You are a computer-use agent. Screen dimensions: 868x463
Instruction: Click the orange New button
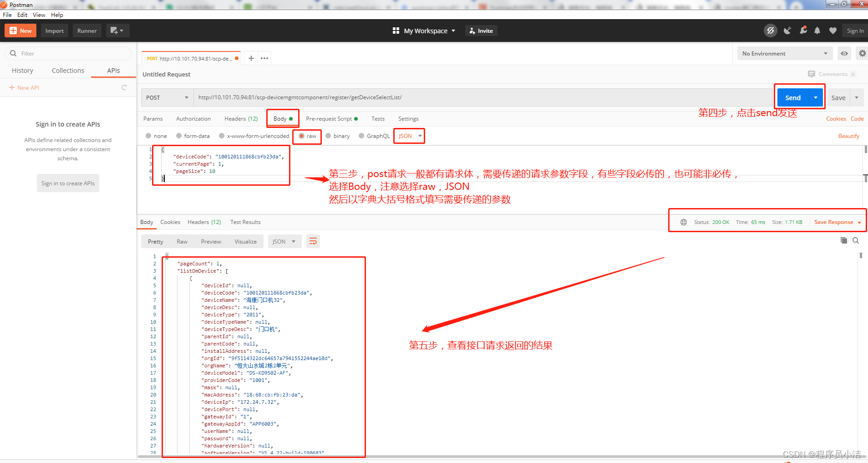[x=20, y=31]
